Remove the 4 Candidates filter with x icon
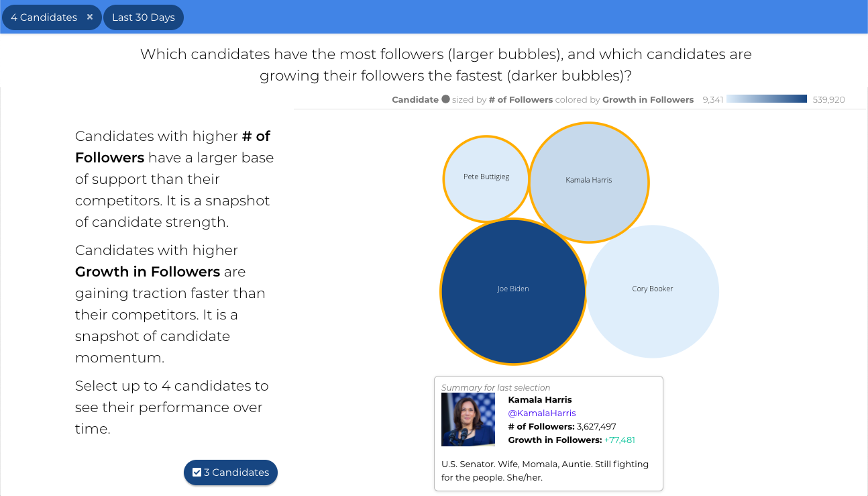 90,17
